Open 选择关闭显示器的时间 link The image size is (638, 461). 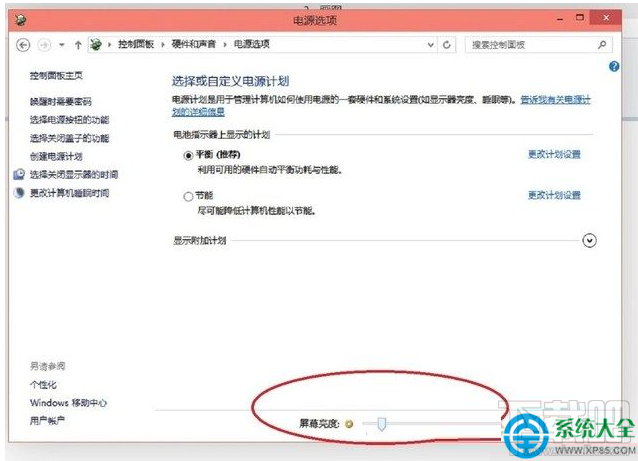coord(74,175)
